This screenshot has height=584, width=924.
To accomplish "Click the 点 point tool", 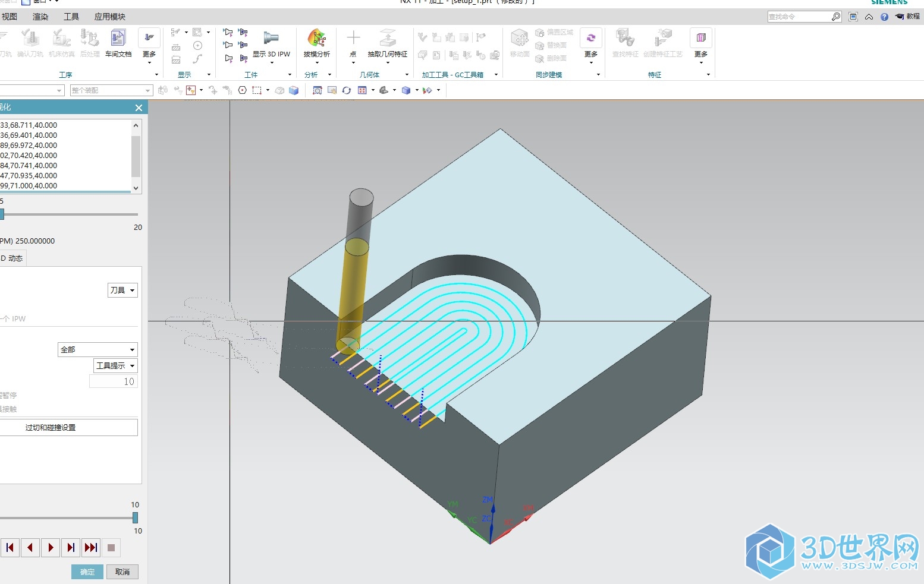I will (353, 43).
